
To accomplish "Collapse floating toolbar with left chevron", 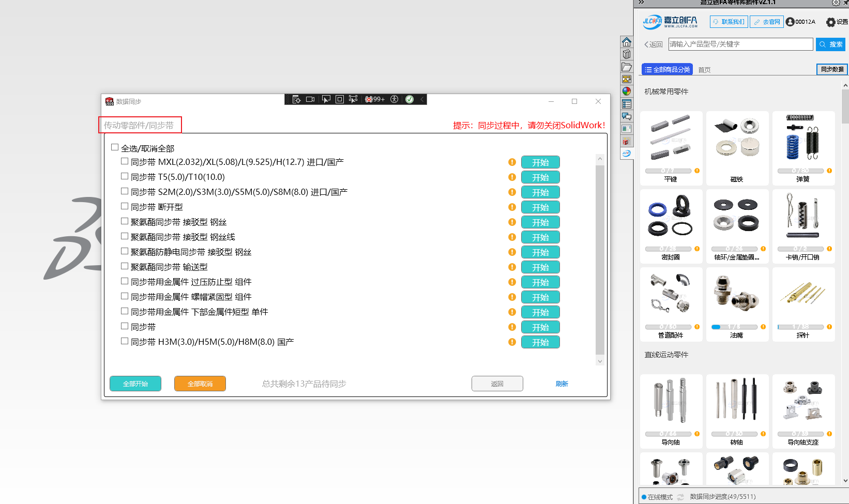I will coord(422,99).
